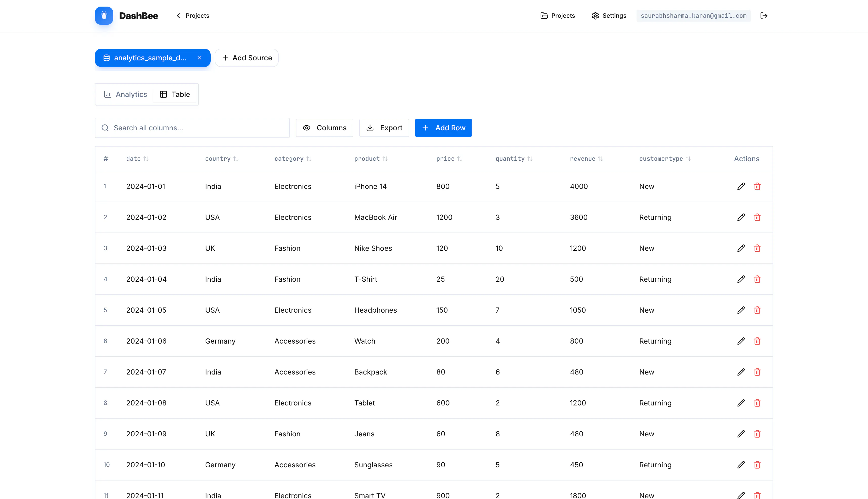Go back to Projects via breadcrumb
The image size is (868, 499).
point(192,16)
